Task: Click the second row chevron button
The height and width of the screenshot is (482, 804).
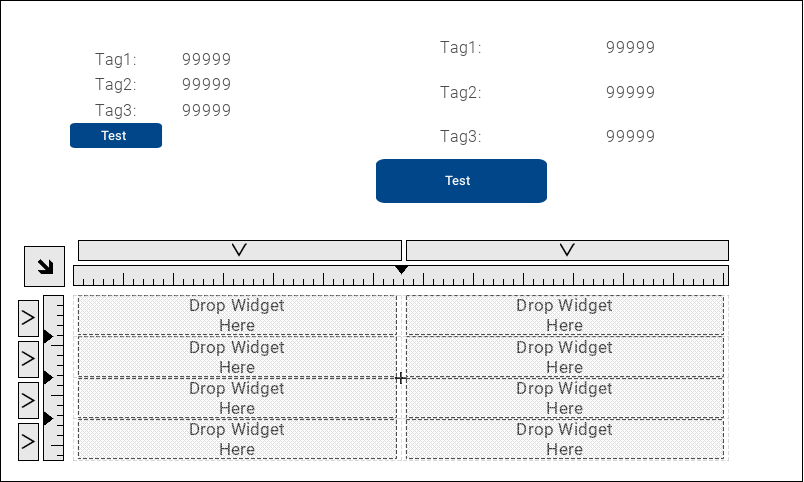Action: (x=28, y=358)
